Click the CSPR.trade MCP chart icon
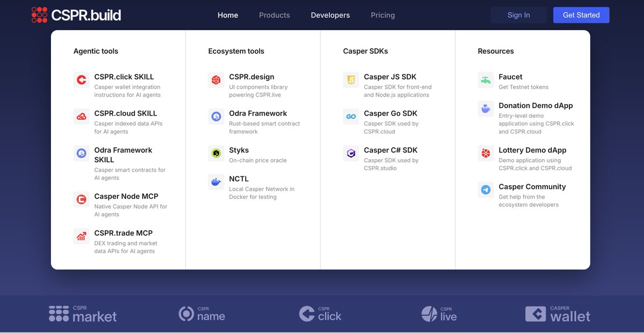Viewport: 644px width, 333px height. pyautogui.click(x=82, y=236)
